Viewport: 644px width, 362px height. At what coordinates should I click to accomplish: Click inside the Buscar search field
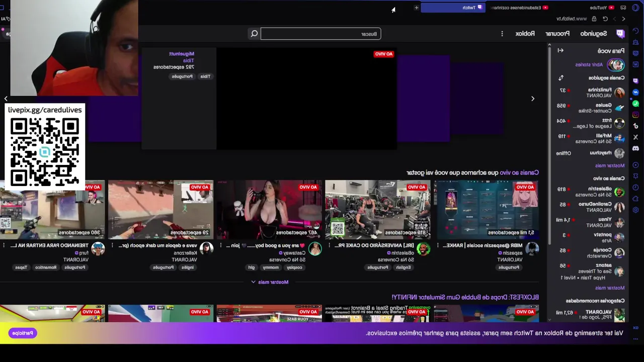click(x=320, y=34)
